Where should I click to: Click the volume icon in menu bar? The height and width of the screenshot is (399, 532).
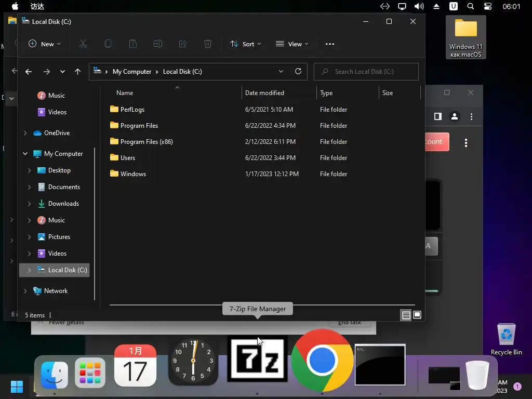click(x=419, y=6)
